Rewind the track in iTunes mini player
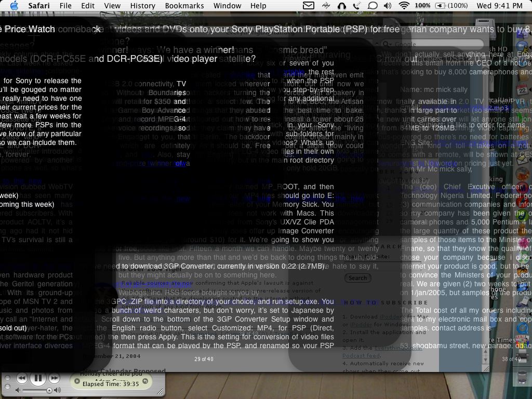This screenshot has width=532, height=399. (x=22, y=378)
